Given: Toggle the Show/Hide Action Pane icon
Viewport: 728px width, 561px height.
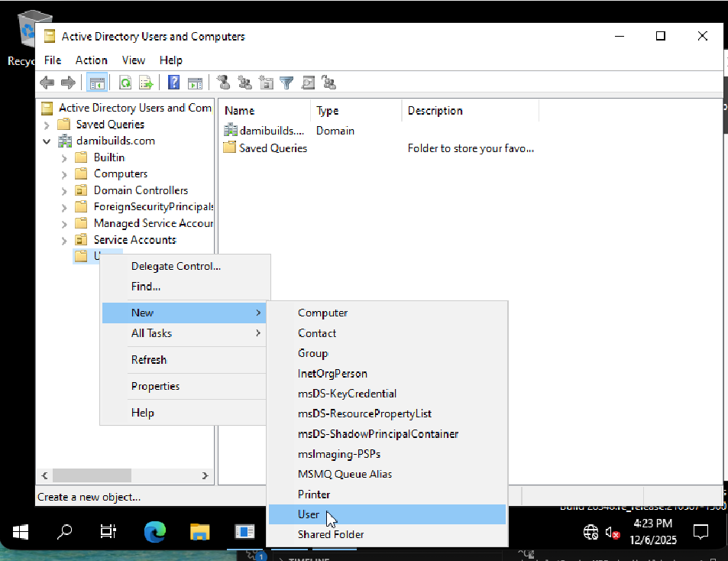Looking at the screenshot, I should 195,83.
